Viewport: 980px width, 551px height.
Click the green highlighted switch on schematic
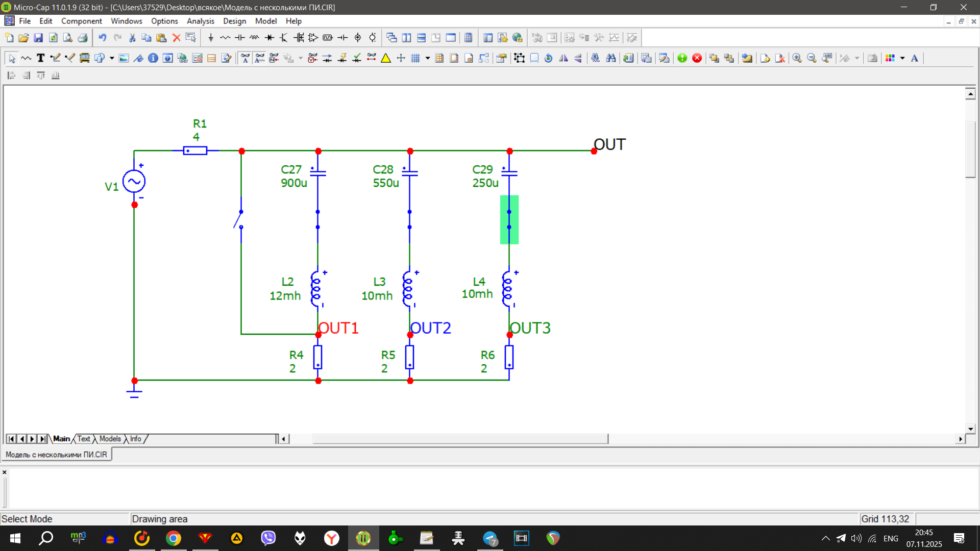509,219
